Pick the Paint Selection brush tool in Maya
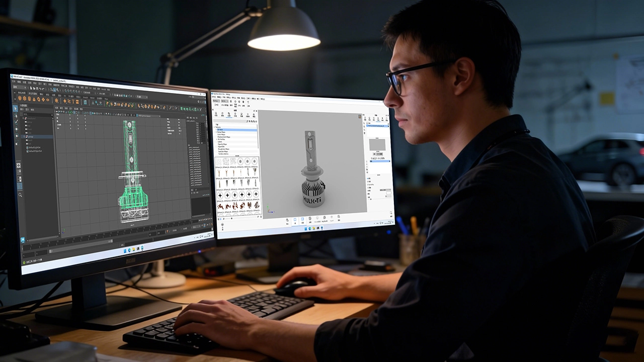The image size is (644, 362). click(16, 122)
